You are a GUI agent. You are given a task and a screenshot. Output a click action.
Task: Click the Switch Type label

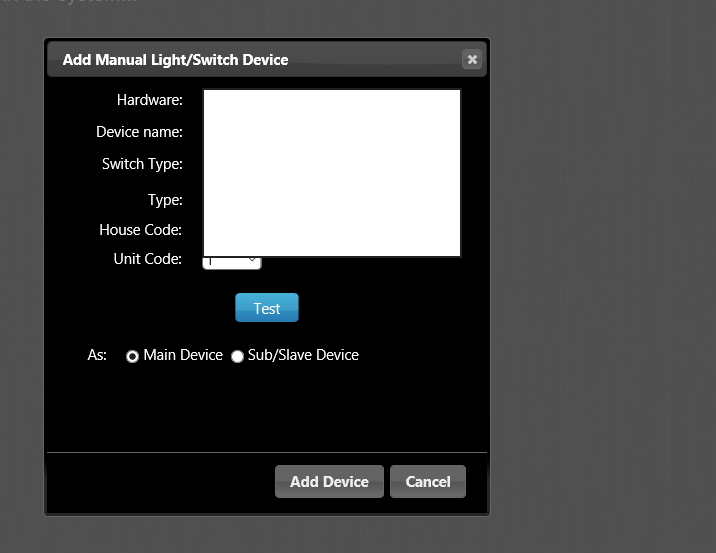[142, 164]
